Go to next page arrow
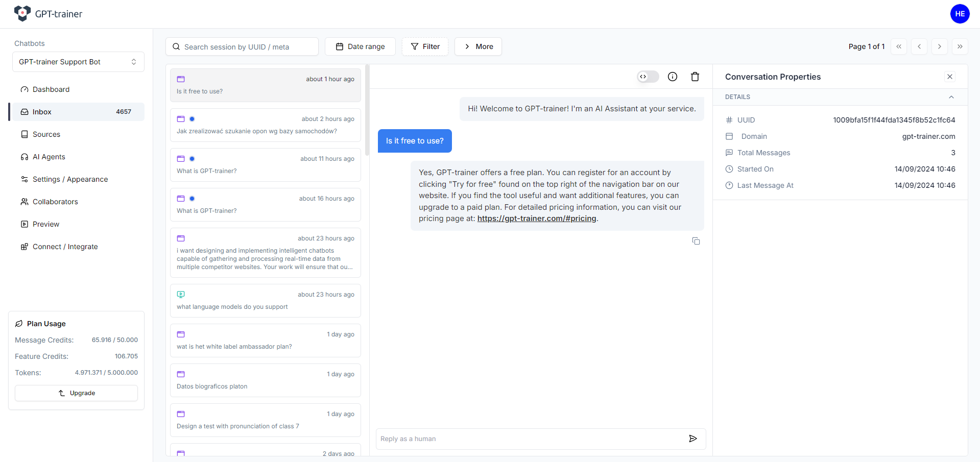Screen dimensions: 980x462 (940, 46)
